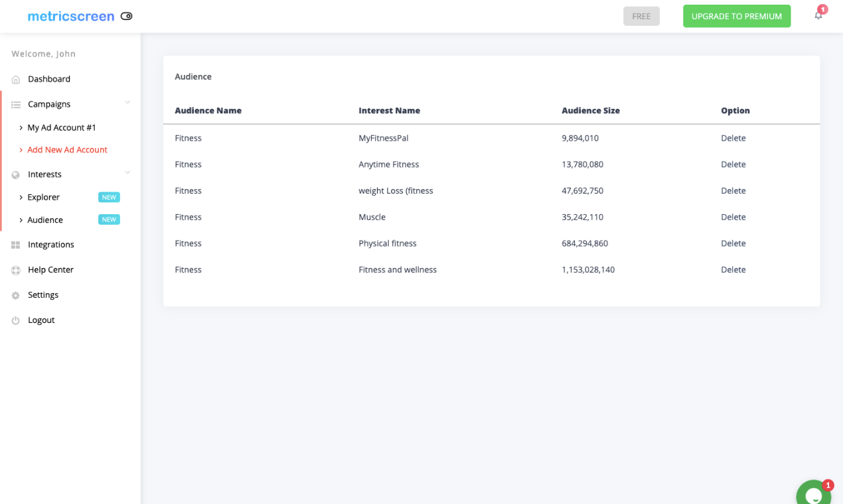
Task: Click the Audience card title
Action: point(193,77)
